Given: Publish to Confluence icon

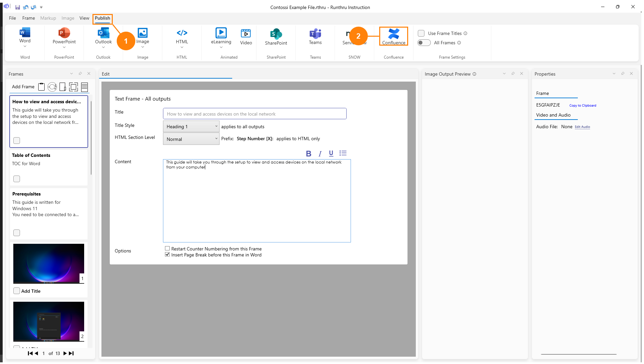Looking at the screenshot, I should pyautogui.click(x=394, y=34).
